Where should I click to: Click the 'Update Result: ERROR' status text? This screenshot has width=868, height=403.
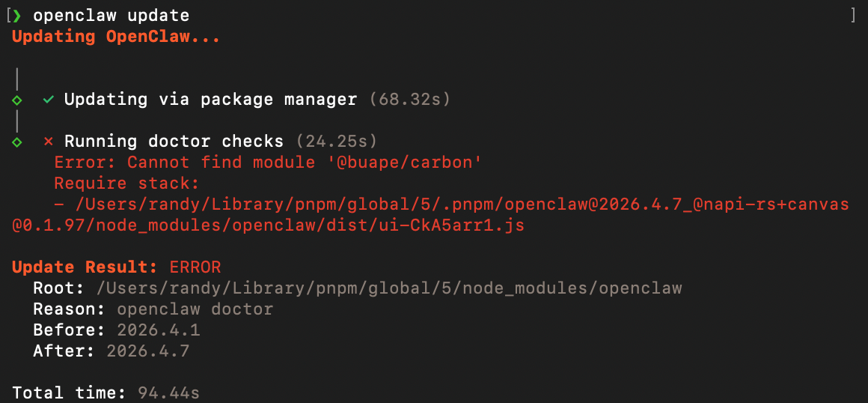[116, 267]
